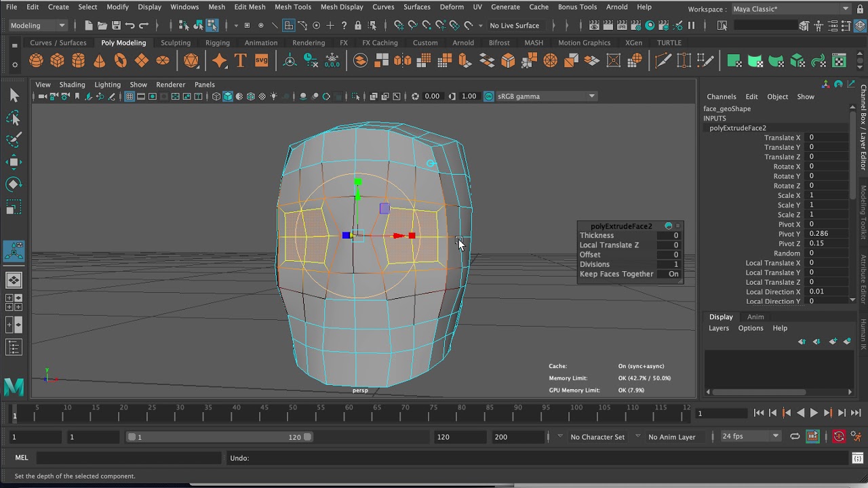Click the polyExtrudeFace2 input node

[x=738, y=128]
